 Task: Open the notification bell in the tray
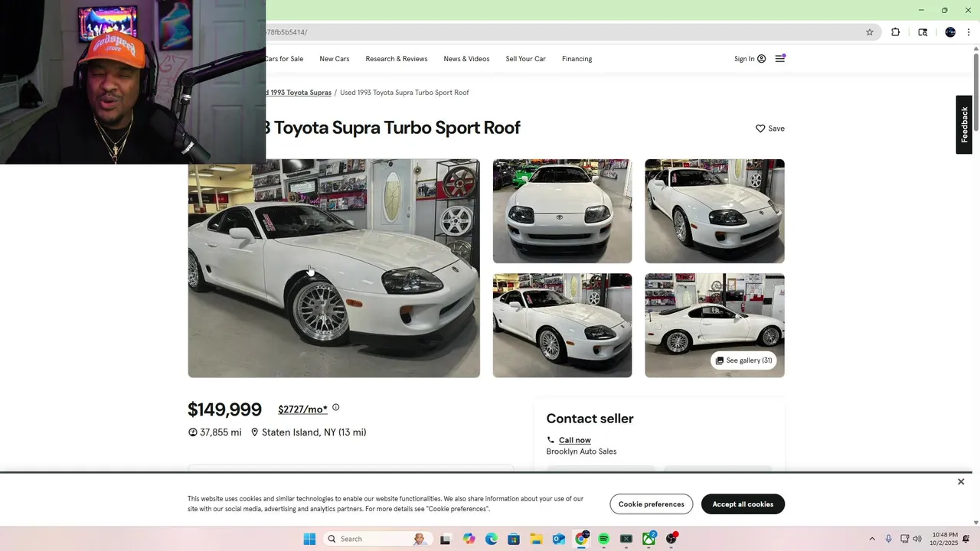pos(966,539)
